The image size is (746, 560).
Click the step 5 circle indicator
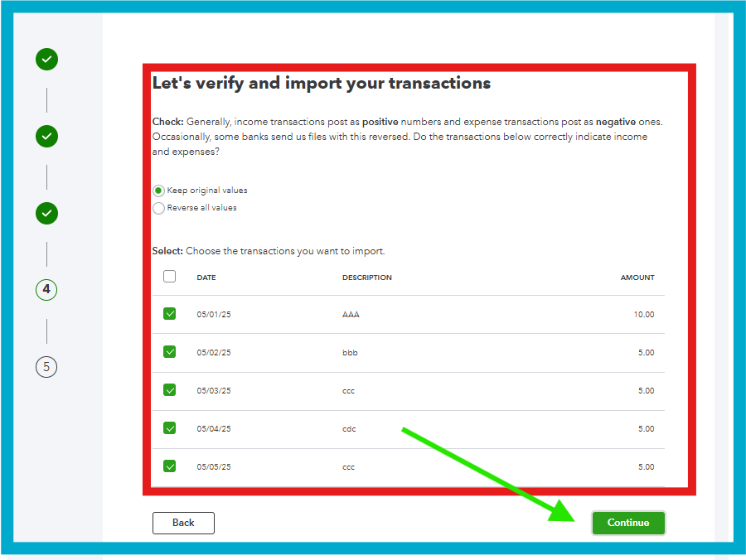[x=46, y=367]
